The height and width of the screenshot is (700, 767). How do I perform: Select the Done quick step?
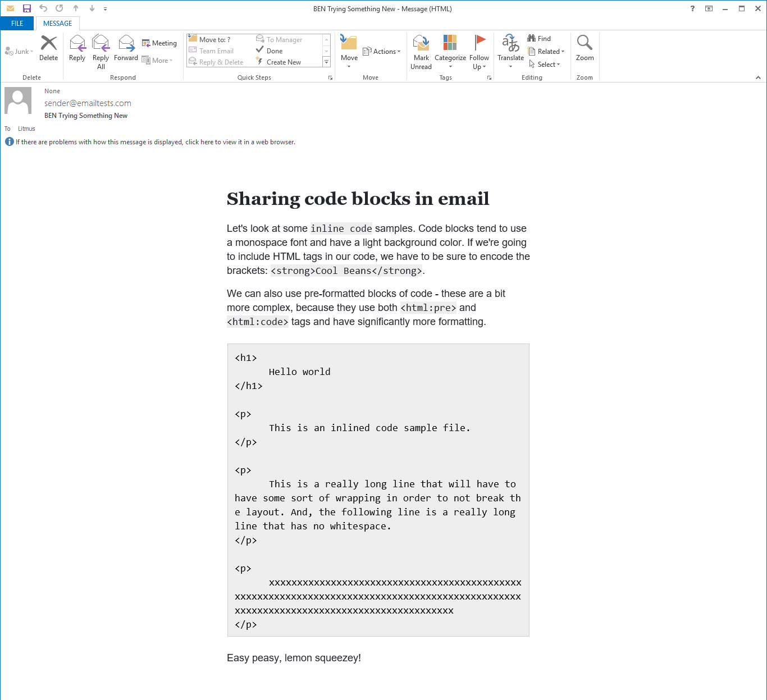point(274,51)
